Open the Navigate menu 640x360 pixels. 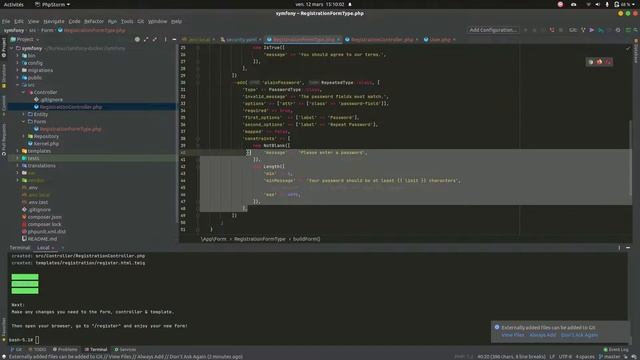tap(54, 21)
